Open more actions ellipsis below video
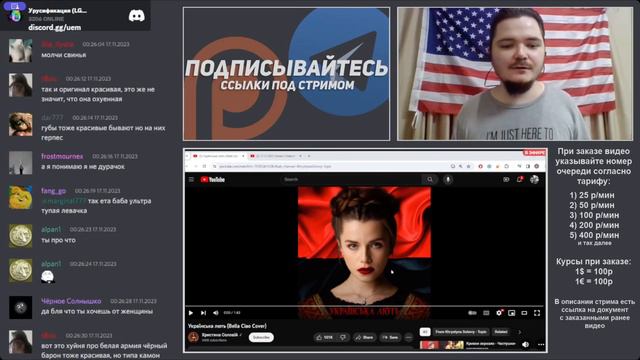 (409, 337)
